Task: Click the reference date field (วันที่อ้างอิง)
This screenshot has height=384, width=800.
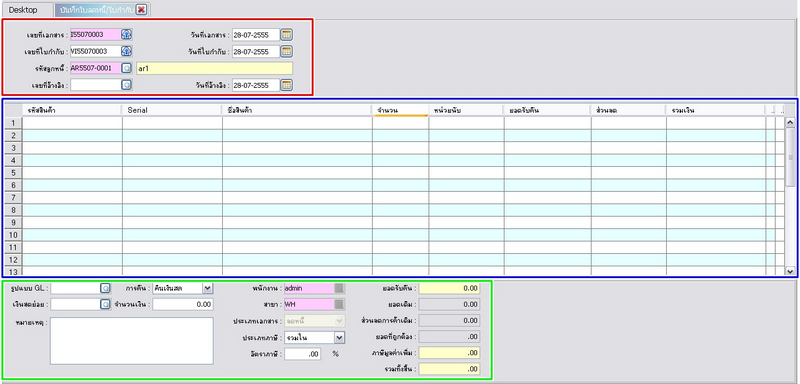Action: pyautogui.click(x=256, y=85)
